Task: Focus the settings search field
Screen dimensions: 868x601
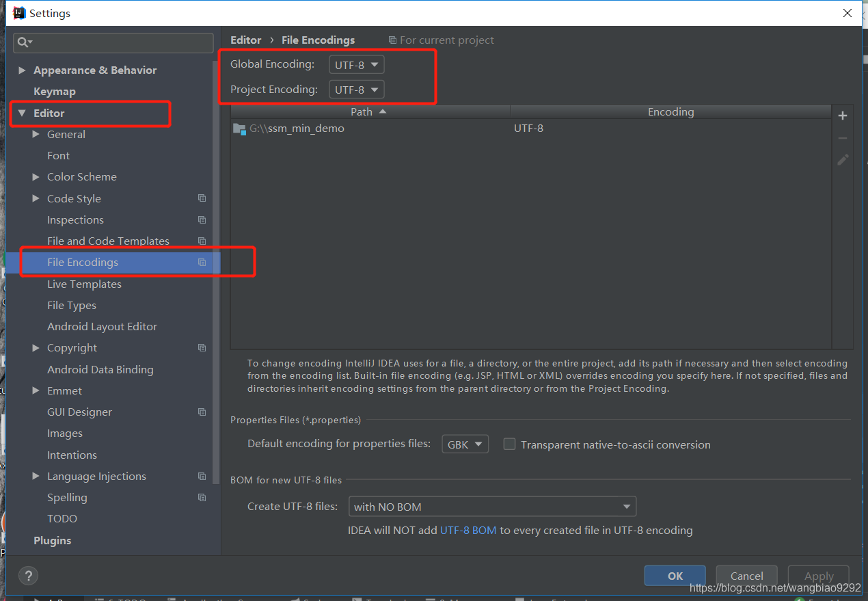Action: coord(113,42)
